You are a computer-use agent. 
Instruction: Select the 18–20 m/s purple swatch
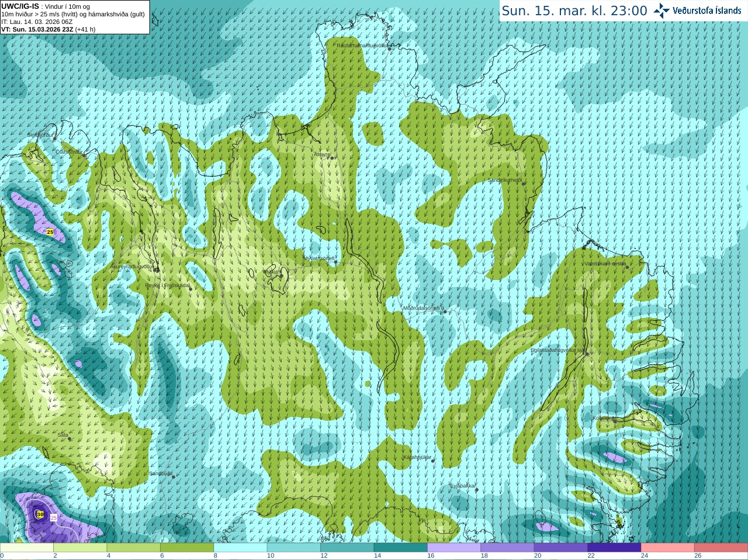pyautogui.click(x=508, y=548)
